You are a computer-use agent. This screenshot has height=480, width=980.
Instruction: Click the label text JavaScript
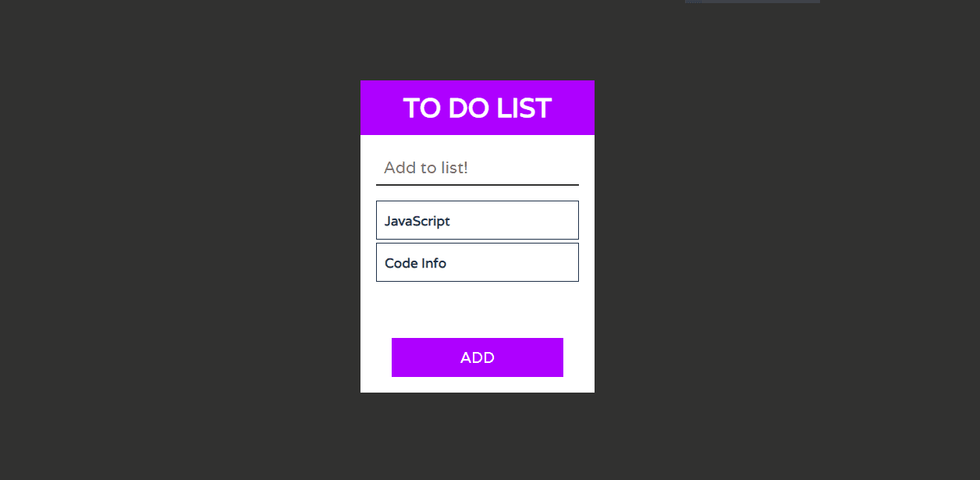417,221
